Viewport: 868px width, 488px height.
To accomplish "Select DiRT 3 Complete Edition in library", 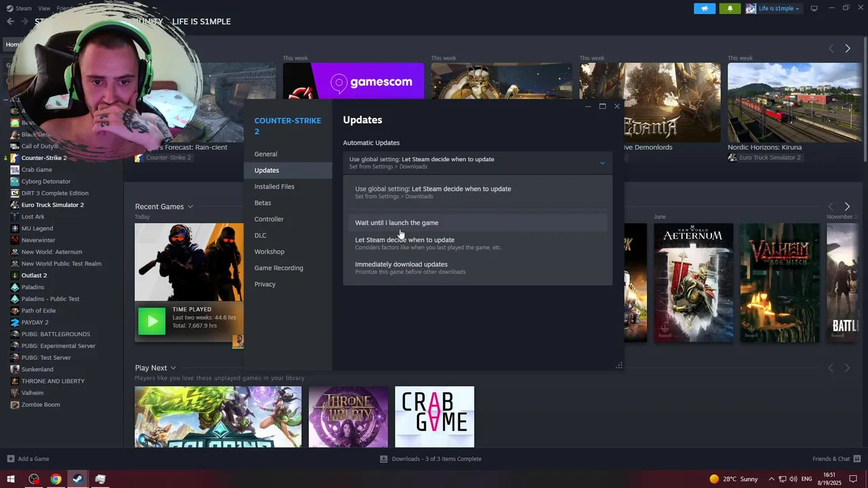I will (x=55, y=193).
